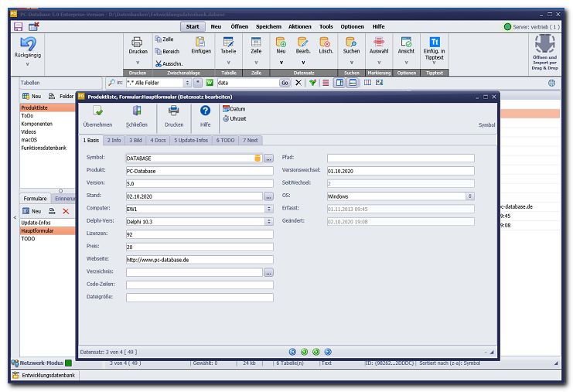Click the Einfügen paste icon

point(200,42)
